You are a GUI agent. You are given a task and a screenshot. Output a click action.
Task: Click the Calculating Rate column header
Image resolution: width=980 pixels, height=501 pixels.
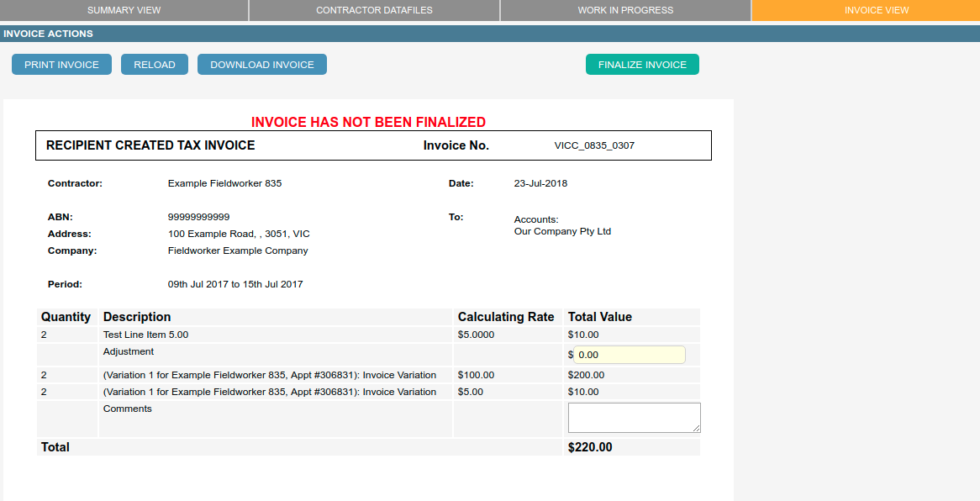[505, 317]
